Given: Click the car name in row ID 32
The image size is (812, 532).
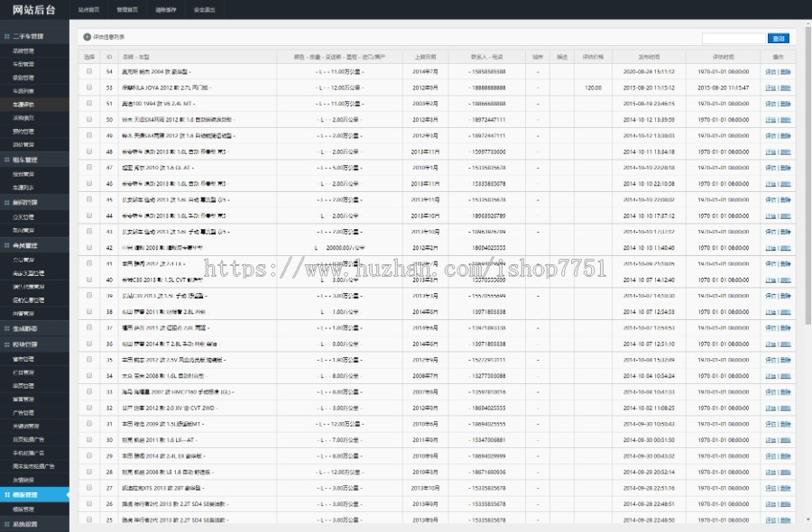Looking at the screenshot, I should [169, 408].
